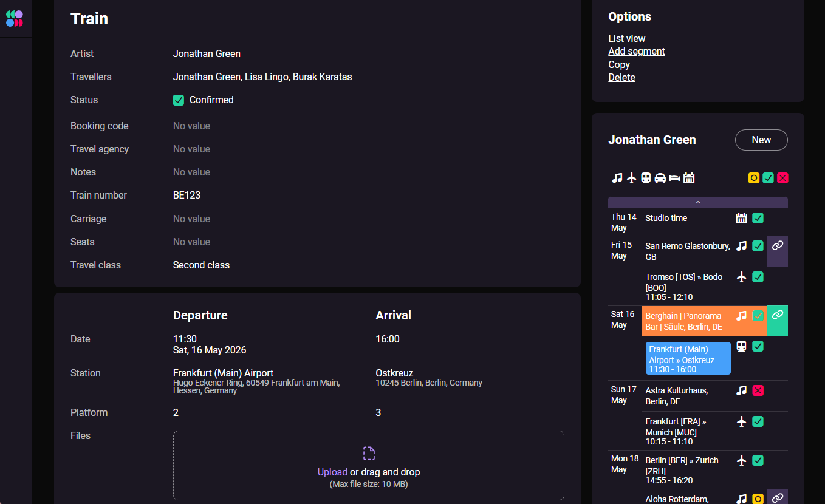
Task: Click music note icon beside Astra Kulturhaus
Action: (741, 390)
